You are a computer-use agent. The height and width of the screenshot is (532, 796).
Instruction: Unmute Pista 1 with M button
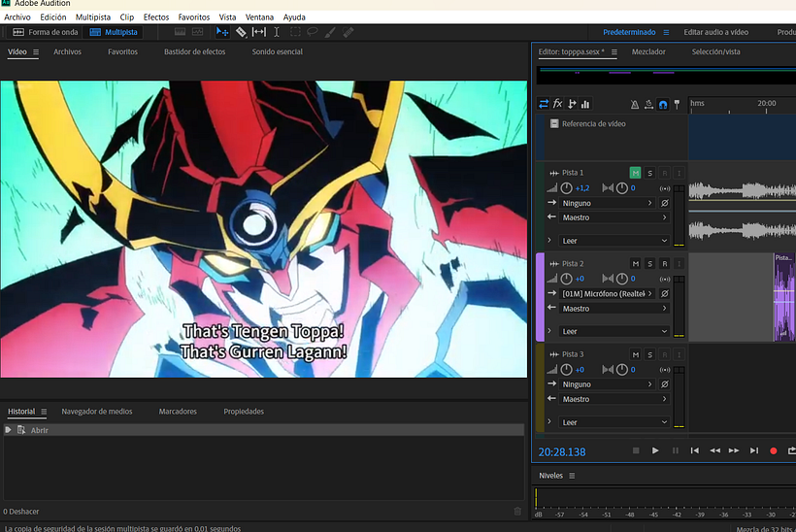click(x=635, y=173)
